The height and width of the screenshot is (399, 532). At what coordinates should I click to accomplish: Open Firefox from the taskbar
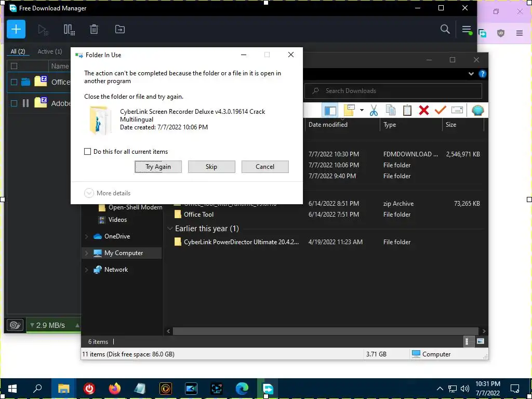click(115, 389)
